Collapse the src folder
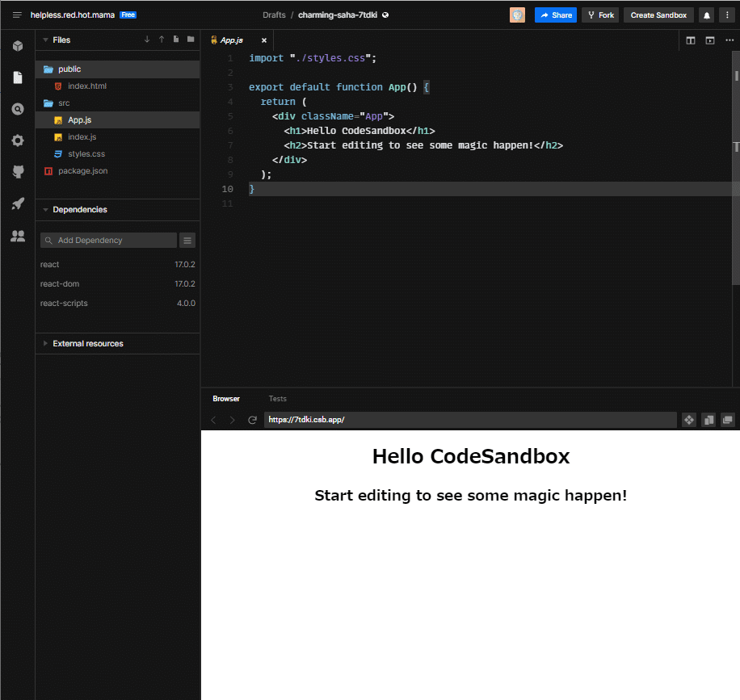 tap(117, 103)
